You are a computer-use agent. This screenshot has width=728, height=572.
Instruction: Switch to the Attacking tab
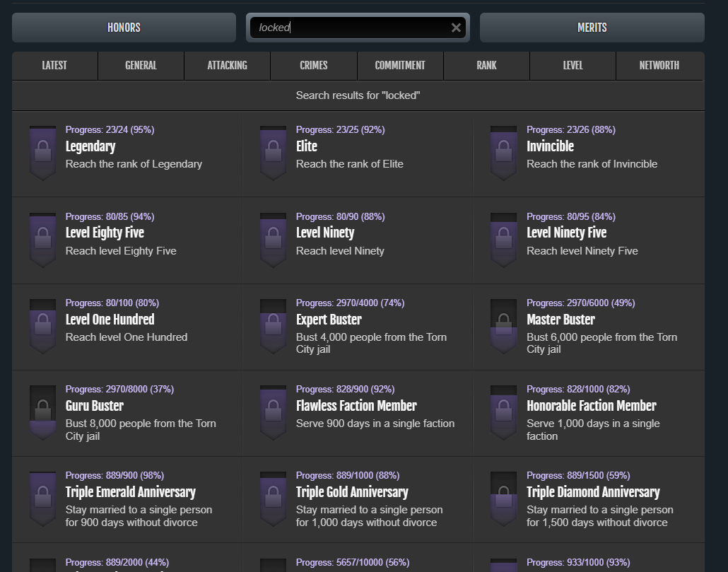pyautogui.click(x=228, y=66)
